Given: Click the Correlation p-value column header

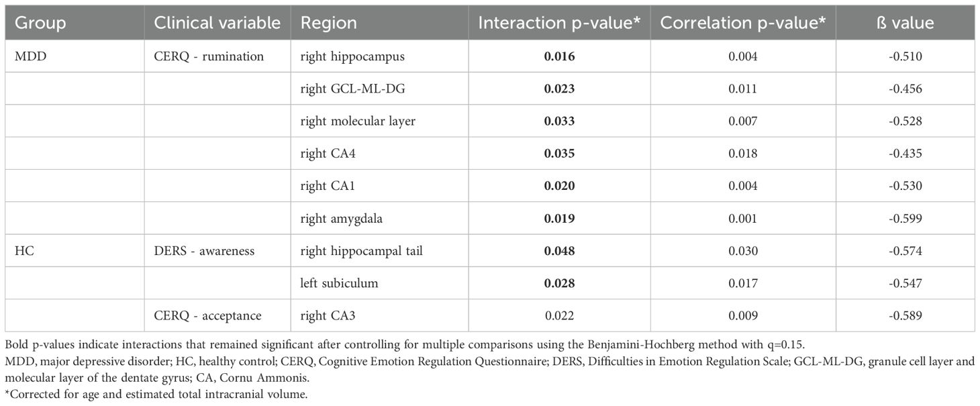Looking at the screenshot, I should point(742,23).
